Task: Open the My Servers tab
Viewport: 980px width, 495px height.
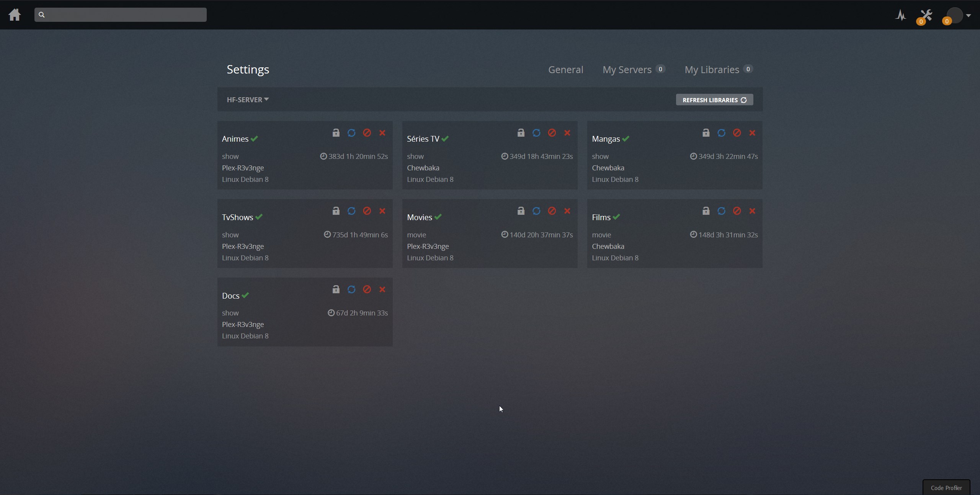Action: point(627,70)
